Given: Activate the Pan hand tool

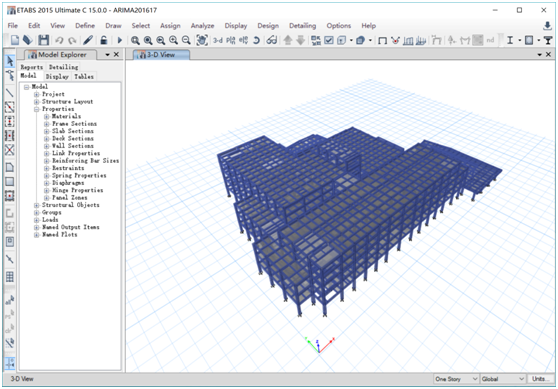Looking at the screenshot, I should (x=202, y=40).
